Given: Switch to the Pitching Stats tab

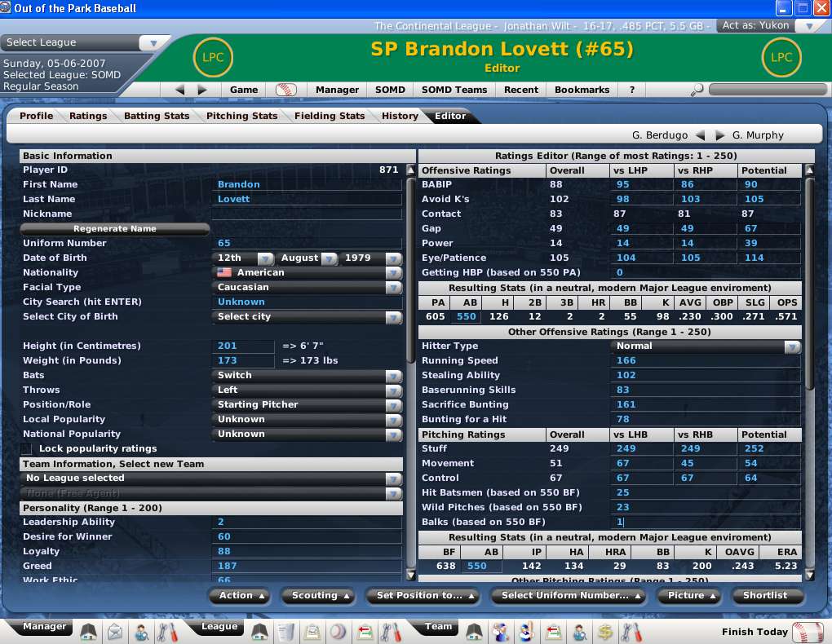Looking at the screenshot, I should [241, 116].
